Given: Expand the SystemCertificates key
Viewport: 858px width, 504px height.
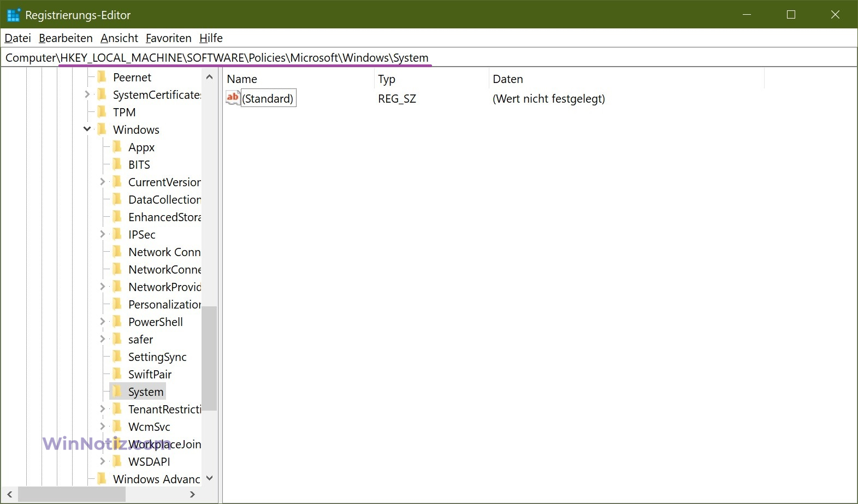Looking at the screenshot, I should 87,94.
